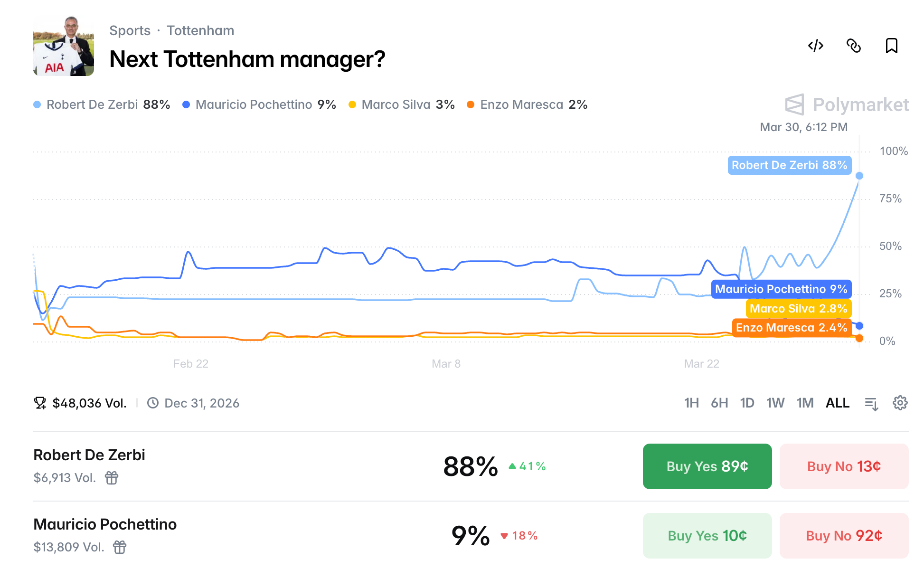
Task: Click the Tottenham manager market thumbnail
Action: [64, 46]
